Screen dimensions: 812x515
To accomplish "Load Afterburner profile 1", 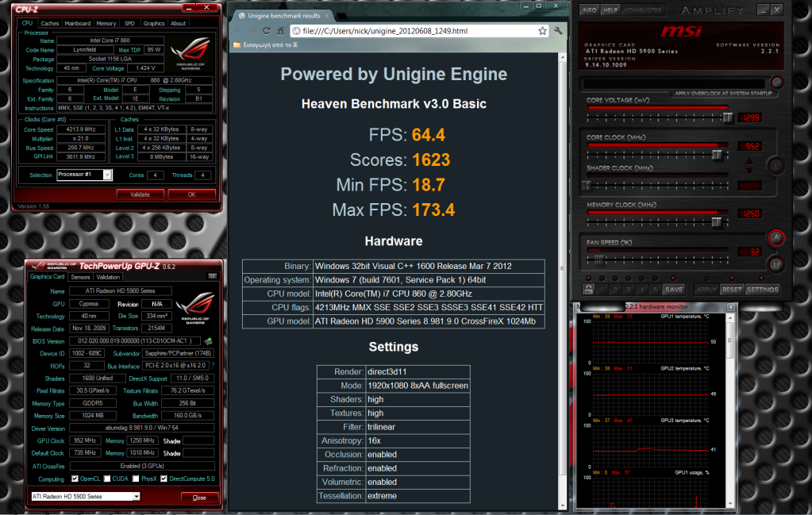I will pos(602,290).
